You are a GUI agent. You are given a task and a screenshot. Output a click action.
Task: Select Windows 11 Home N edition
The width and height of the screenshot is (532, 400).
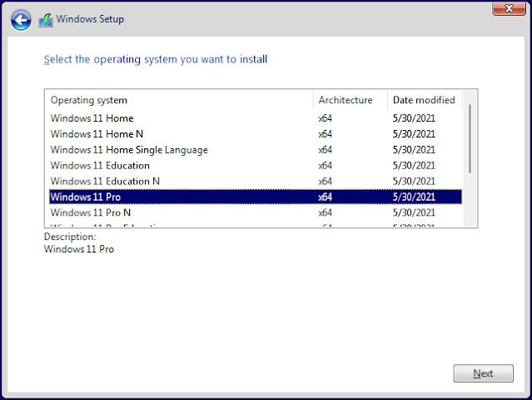point(256,134)
